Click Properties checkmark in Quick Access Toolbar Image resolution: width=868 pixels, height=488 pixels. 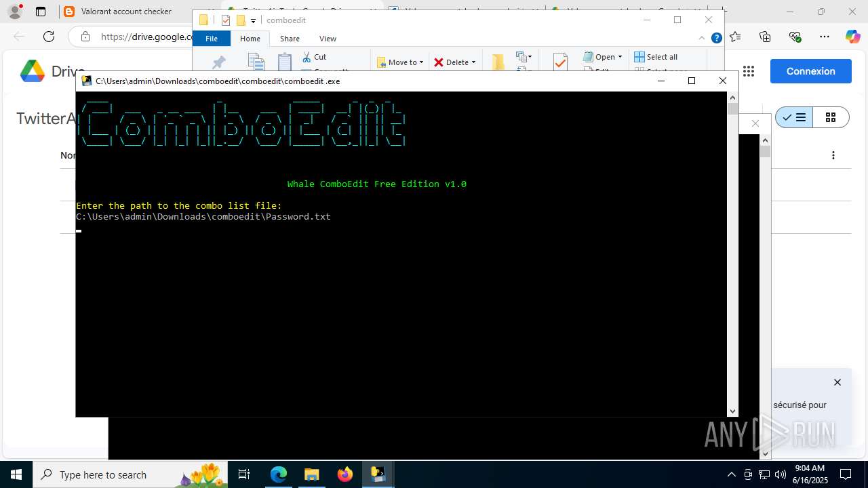point(226,20)
